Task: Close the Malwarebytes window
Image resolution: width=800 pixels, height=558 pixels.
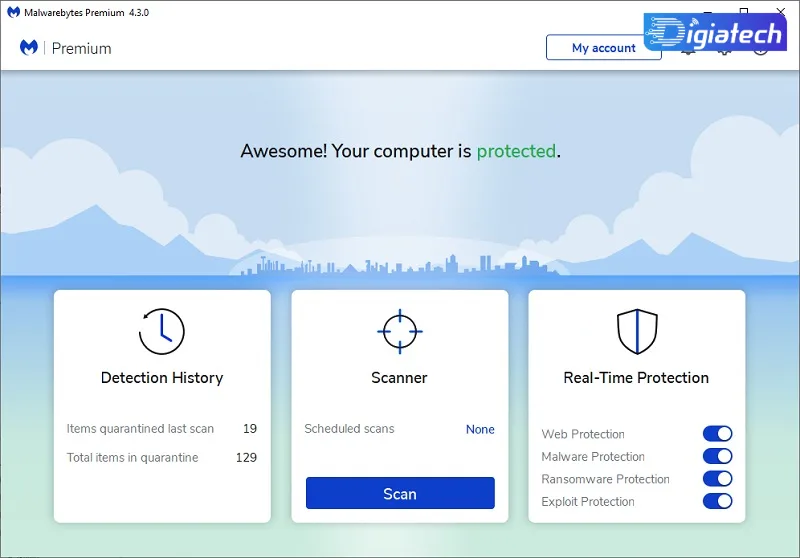Action: (x=781, y=11)
